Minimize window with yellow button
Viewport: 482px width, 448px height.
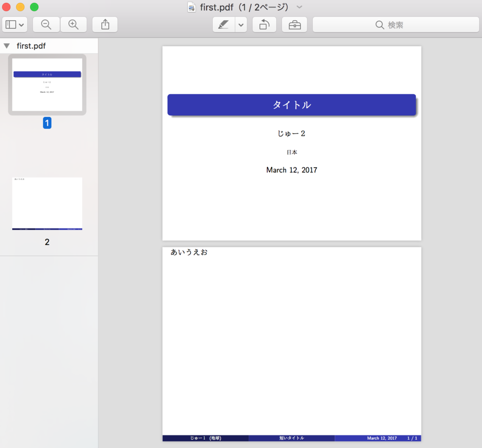coord(20,7)
